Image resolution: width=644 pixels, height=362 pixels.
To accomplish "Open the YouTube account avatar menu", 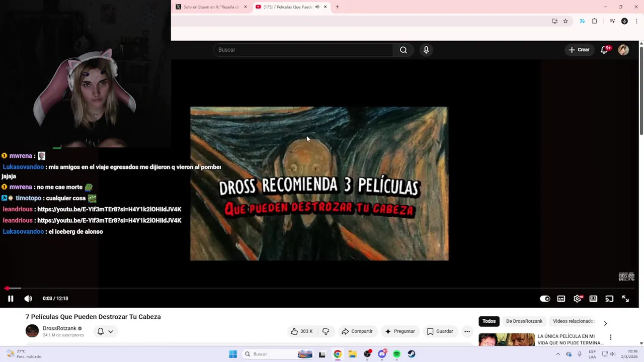I will tap(623, 50).
